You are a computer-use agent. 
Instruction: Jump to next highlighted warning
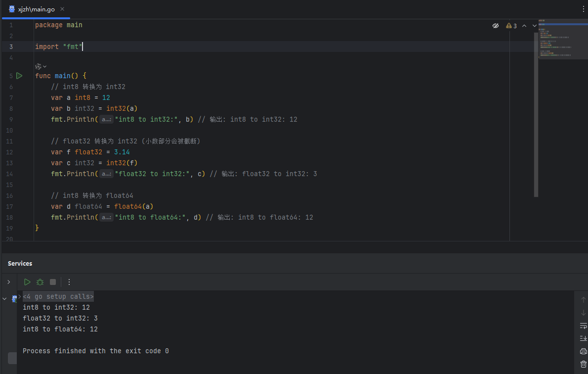[535, 26]
